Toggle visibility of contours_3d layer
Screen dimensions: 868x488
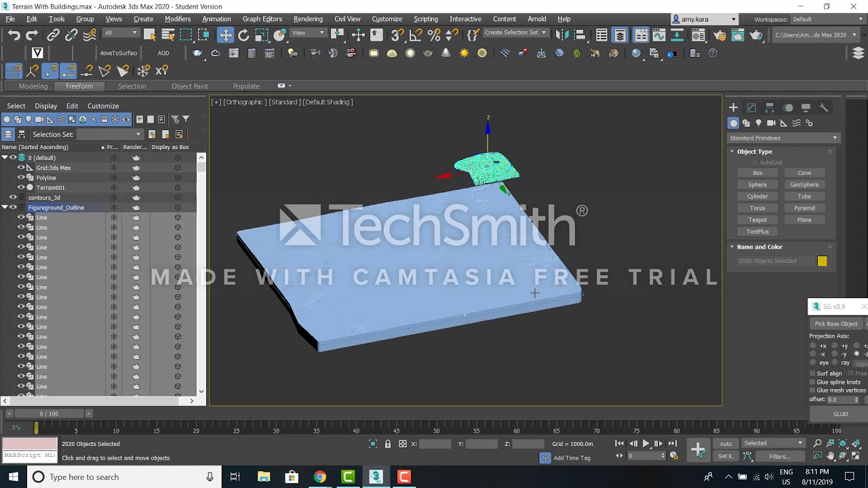(x=12, y=197)
